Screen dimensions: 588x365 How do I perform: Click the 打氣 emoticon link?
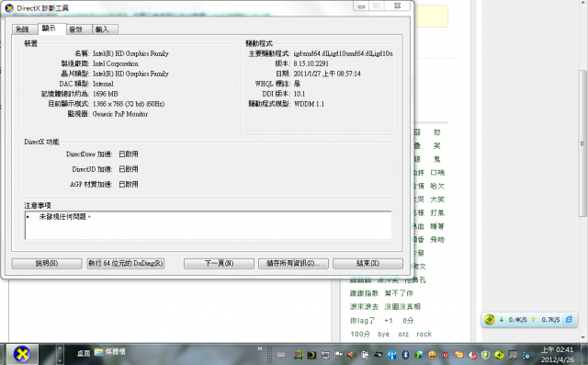437,212
